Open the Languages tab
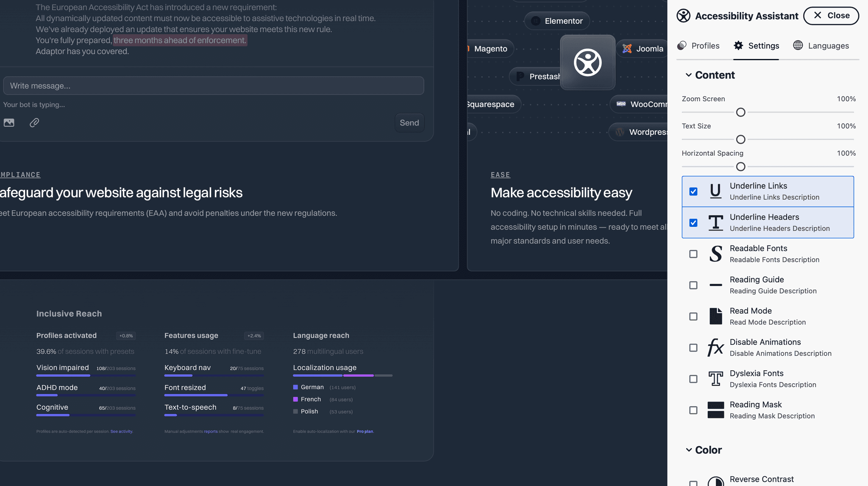The width and height of the screenshot is (868, 486). point(821,46)
